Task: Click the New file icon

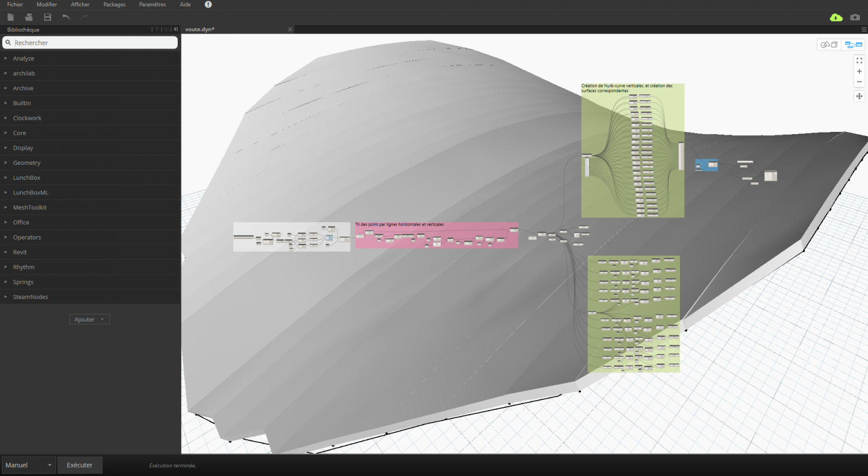Action: coord(10,17)
